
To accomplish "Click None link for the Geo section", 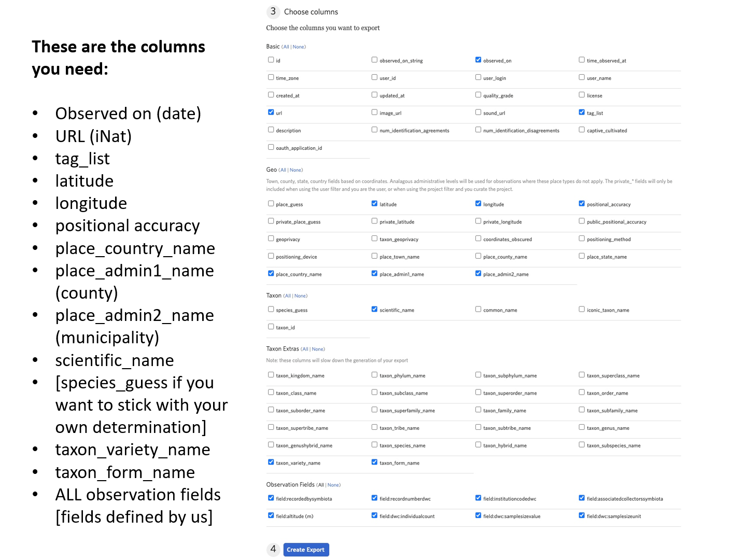I will tap(295, 170).
